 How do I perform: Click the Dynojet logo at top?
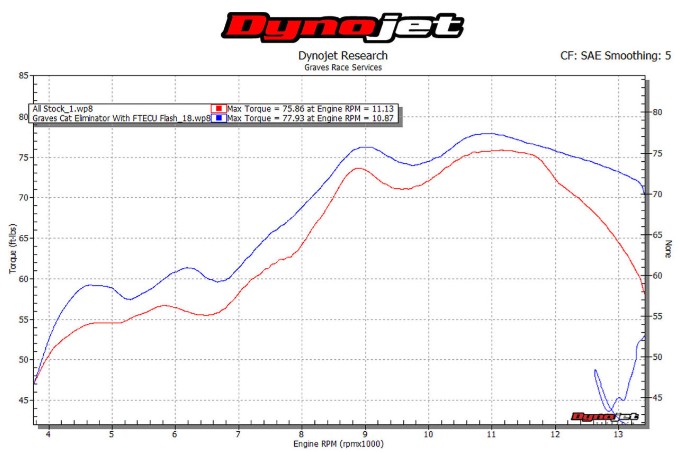tap(343, 27)
